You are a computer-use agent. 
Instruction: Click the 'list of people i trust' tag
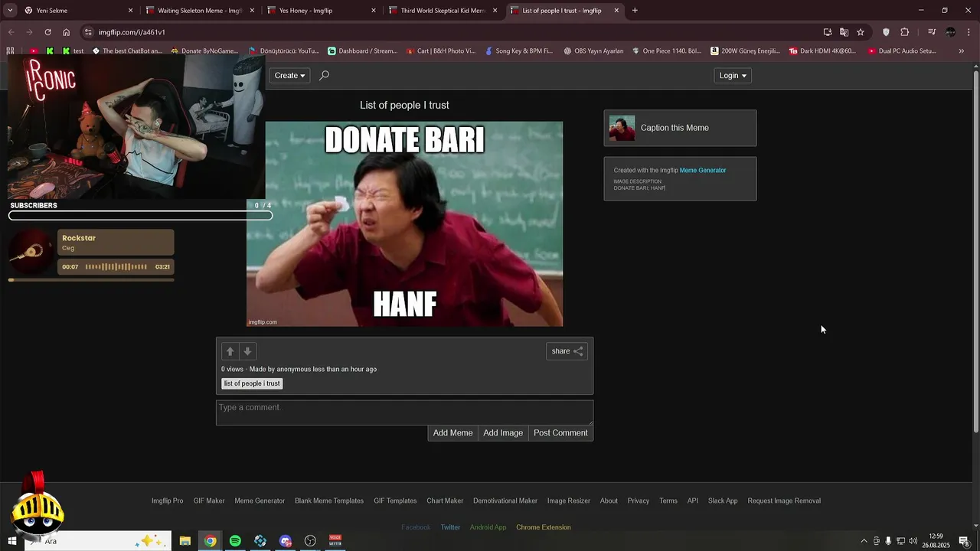click(252, 383)
